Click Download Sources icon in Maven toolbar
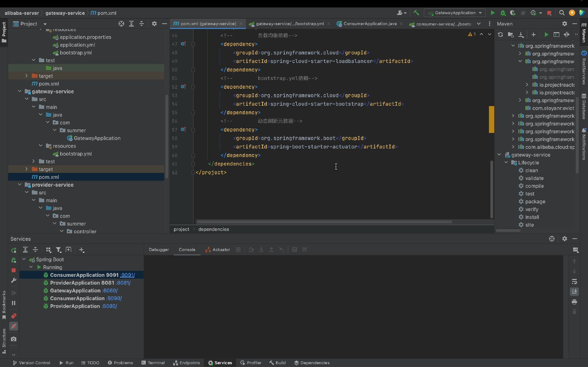Image resolution: width=588 pixels, height=367 pixels. click(521, 34)
